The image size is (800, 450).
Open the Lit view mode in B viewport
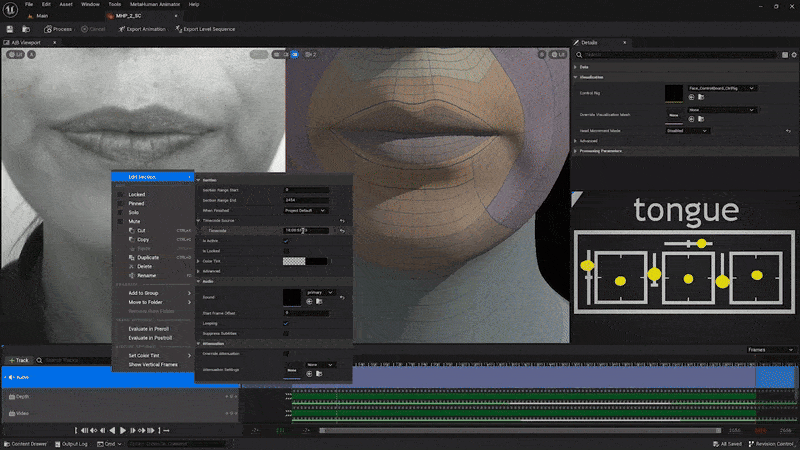click(x=558, y=54)
